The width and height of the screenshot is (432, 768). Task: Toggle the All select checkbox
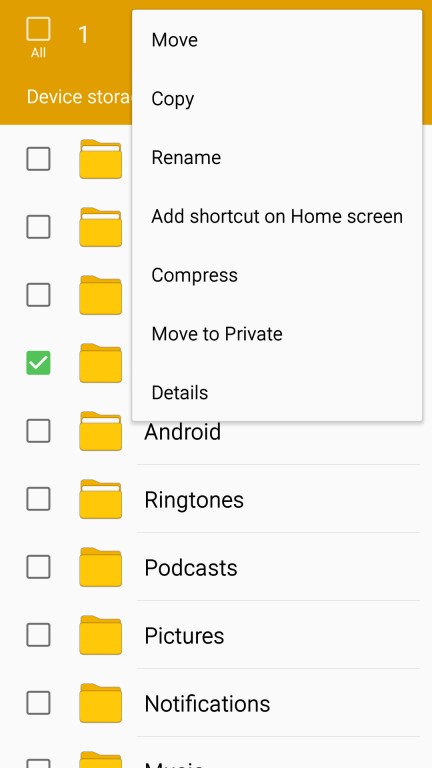(38, 29)
